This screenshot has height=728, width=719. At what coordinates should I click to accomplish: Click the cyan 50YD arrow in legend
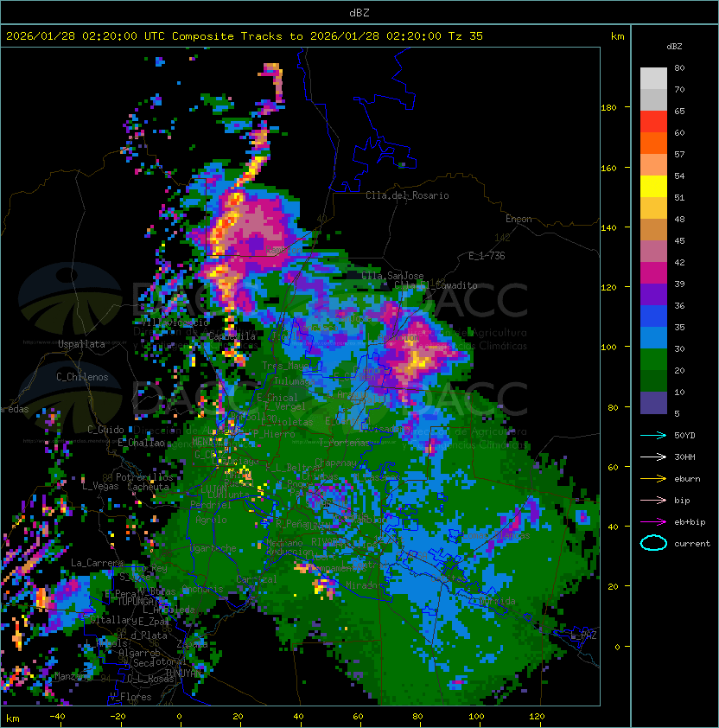(653, 436)
